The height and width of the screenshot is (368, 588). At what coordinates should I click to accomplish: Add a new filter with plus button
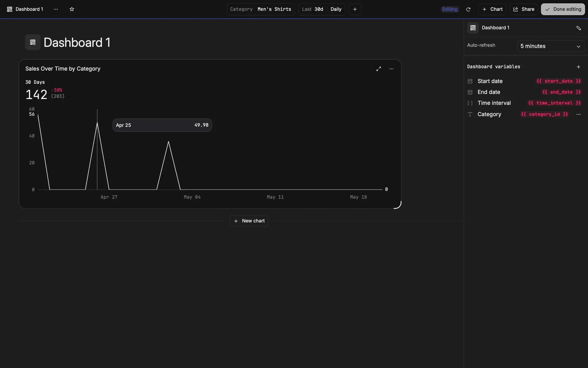point(355,9)
